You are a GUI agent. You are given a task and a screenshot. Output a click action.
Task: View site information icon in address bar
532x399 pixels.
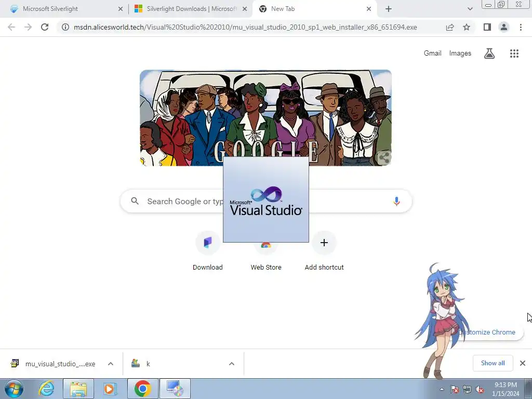pos(65,27)
